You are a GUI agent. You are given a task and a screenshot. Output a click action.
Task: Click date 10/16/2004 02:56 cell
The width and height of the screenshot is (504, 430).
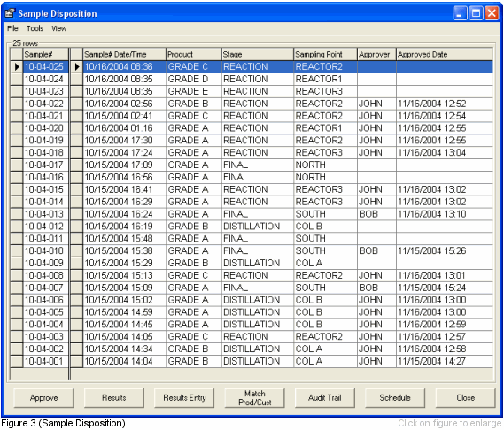[x=124, y=104]
